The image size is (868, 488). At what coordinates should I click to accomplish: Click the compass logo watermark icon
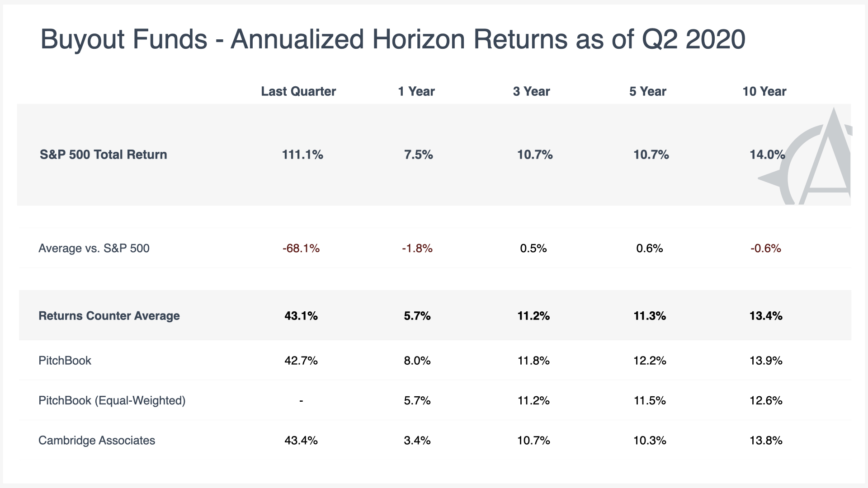805,156
